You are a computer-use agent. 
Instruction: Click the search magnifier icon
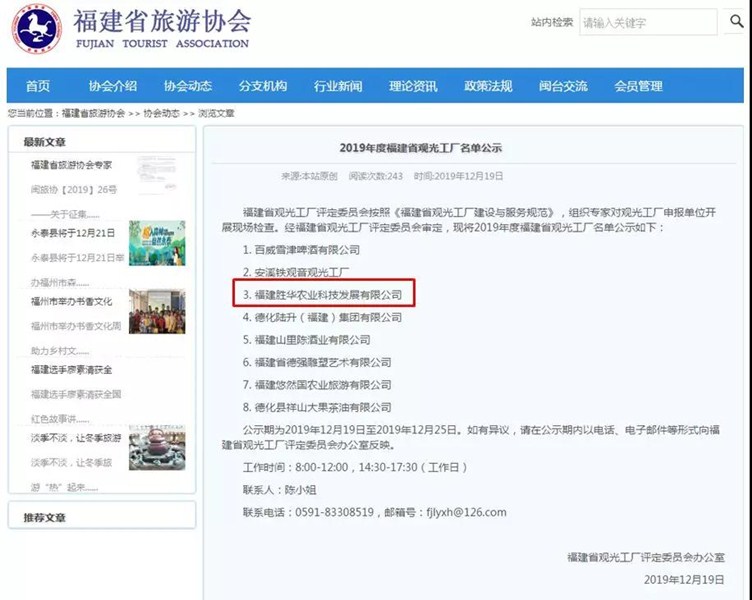(x=736, y=21)
